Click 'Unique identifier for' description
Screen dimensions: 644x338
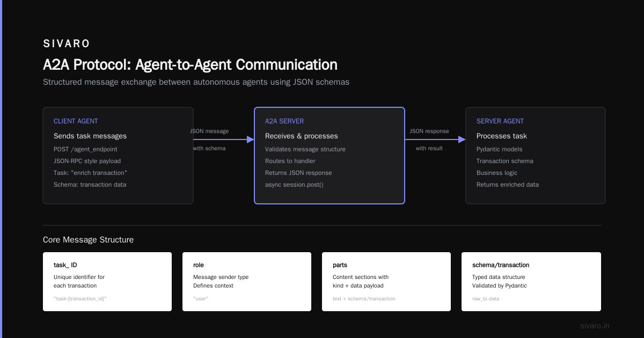(79, 277)
